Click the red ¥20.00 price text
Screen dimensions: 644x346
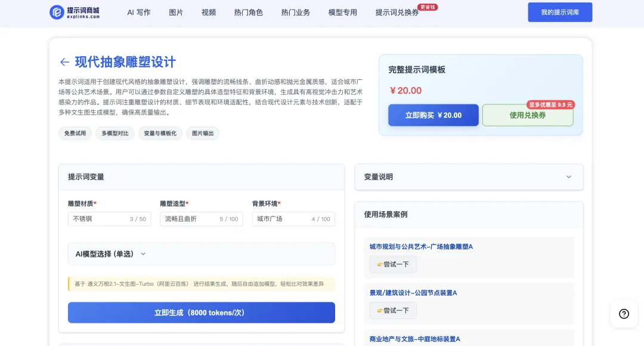tap(406, 91)
